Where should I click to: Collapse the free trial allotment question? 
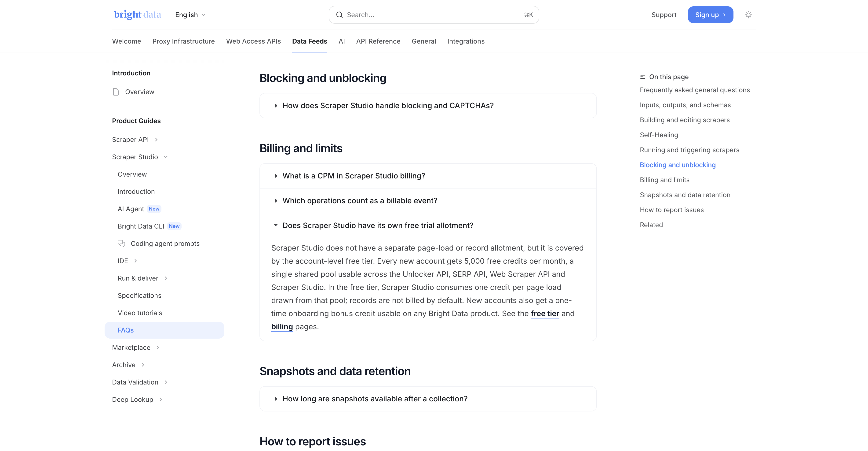point(428,225)
